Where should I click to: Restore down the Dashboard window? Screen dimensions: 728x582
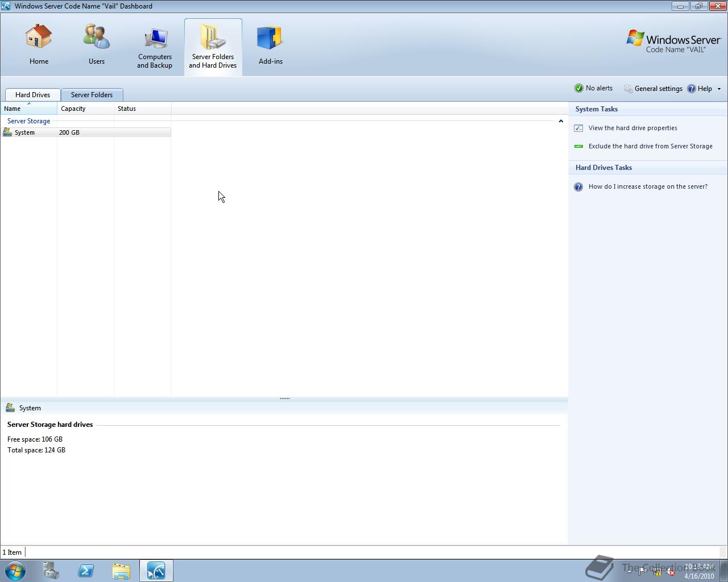698,6
